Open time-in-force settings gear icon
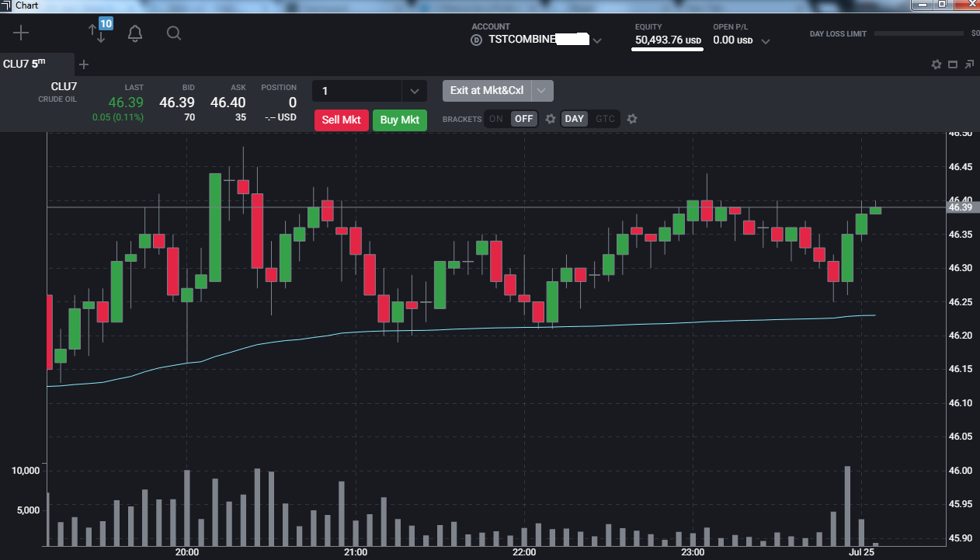The image size is (980, 560). 632,119
